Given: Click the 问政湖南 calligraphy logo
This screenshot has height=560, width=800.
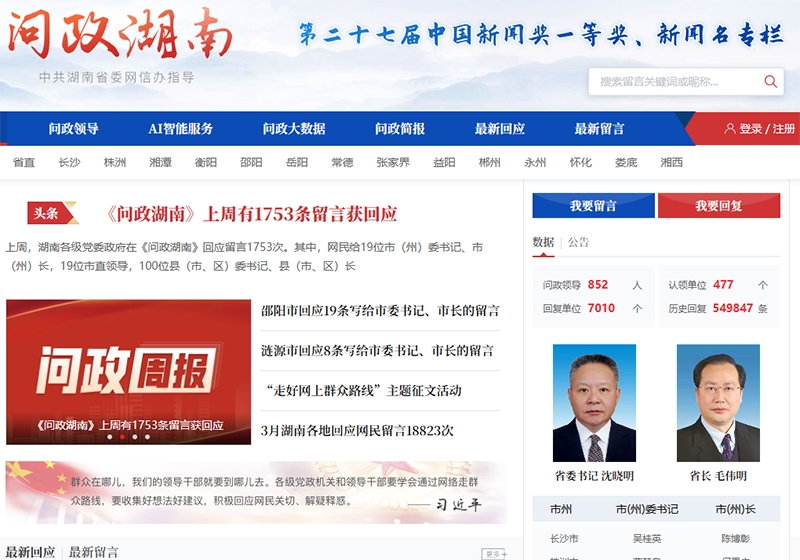Looking at the screenshot, I should (x=120, y=34).
